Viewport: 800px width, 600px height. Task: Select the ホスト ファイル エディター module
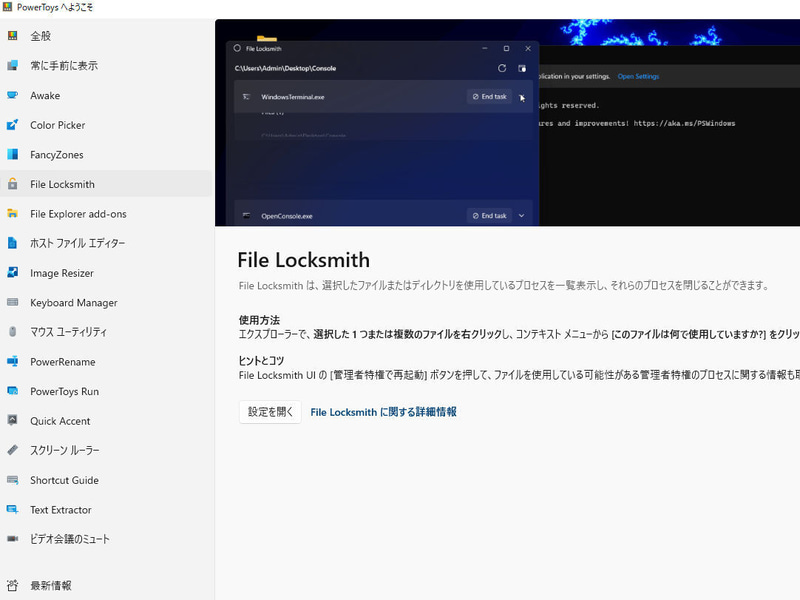[80, 243]
